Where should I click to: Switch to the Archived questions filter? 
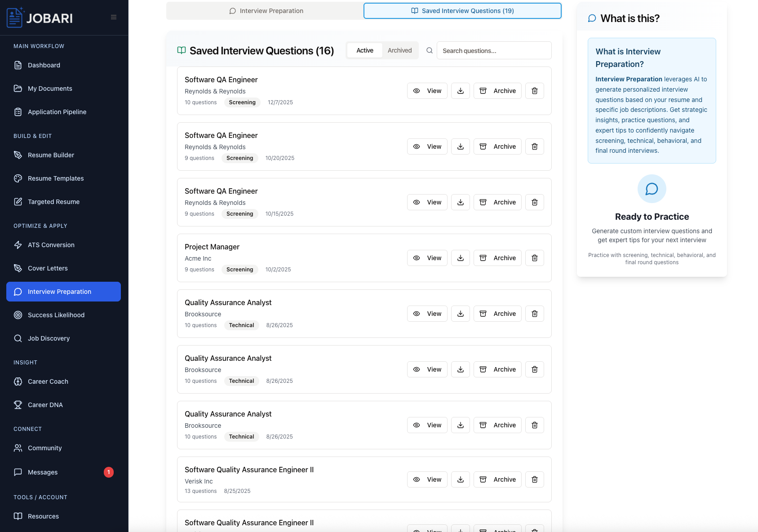[x=399, y=50]
